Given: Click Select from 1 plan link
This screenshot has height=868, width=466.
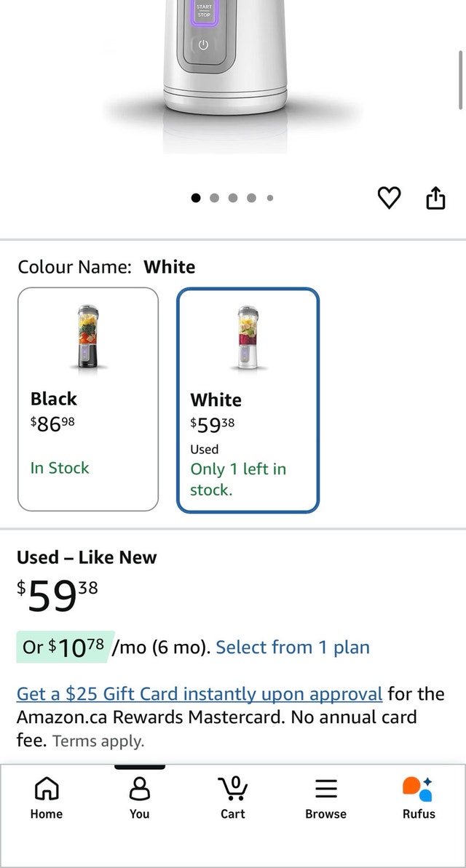Looking at the screenshot, I should (x=293, y=647).
